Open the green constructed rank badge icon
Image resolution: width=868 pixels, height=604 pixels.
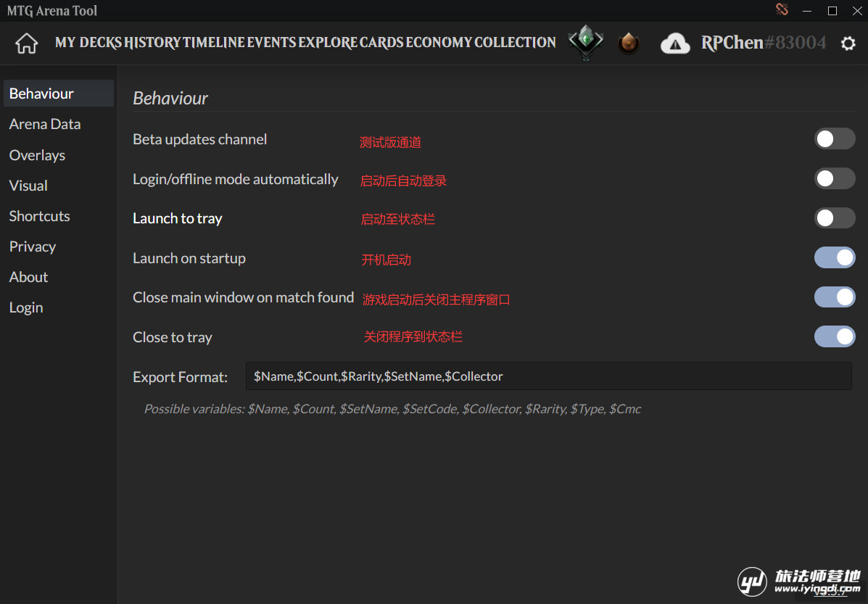pyautogui.click(x=586, y=42)
